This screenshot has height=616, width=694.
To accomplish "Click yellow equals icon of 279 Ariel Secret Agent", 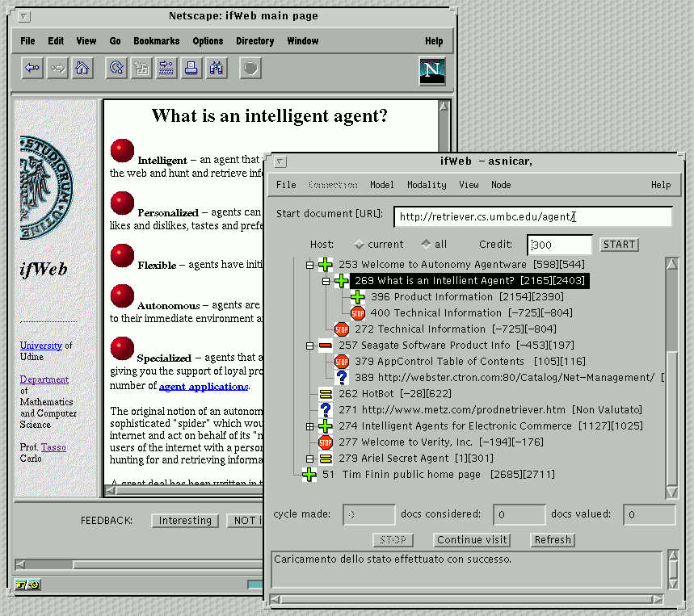I will click(326, 458).
